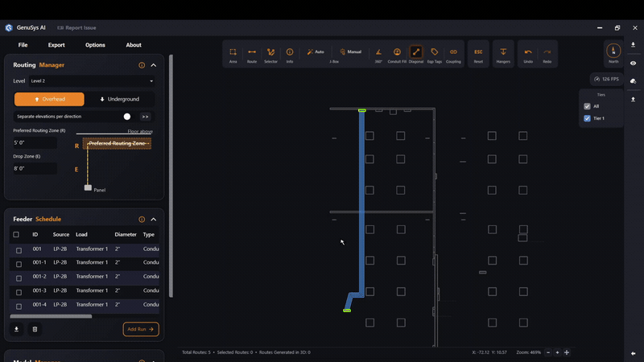
Task: Check the box for feeder 001
Action: pos(19,250)
